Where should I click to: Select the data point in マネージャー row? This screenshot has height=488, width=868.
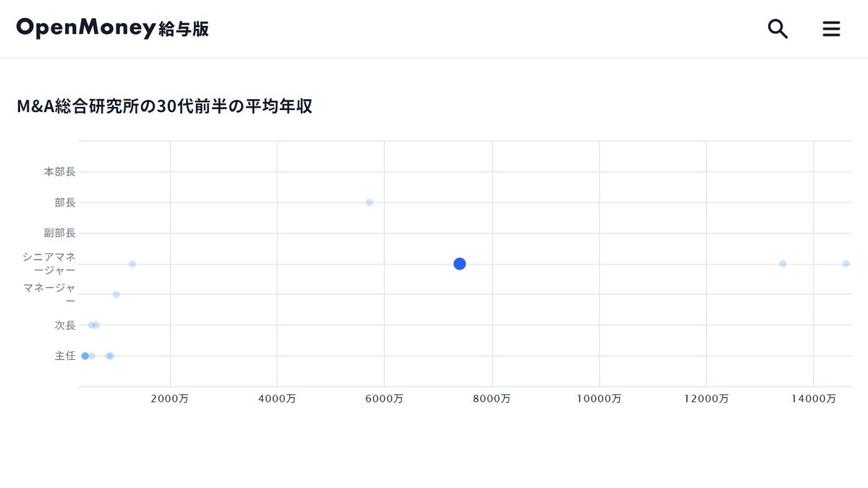pos(116,294)
